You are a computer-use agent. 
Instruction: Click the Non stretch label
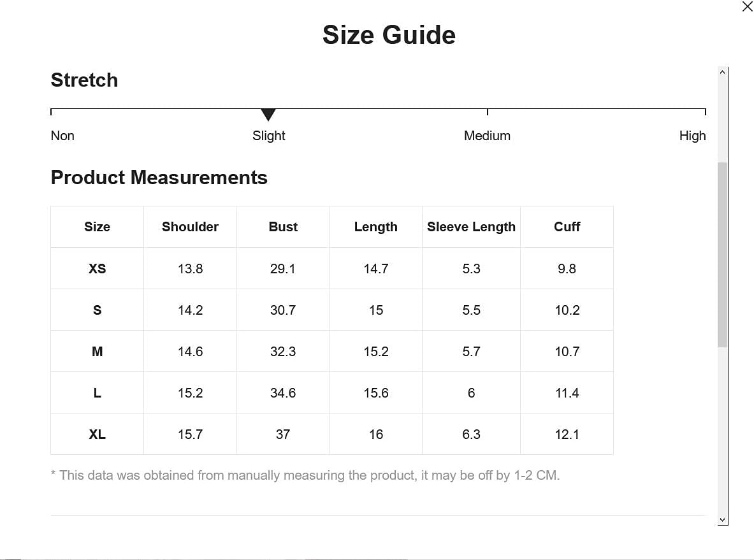click(62, 136)
